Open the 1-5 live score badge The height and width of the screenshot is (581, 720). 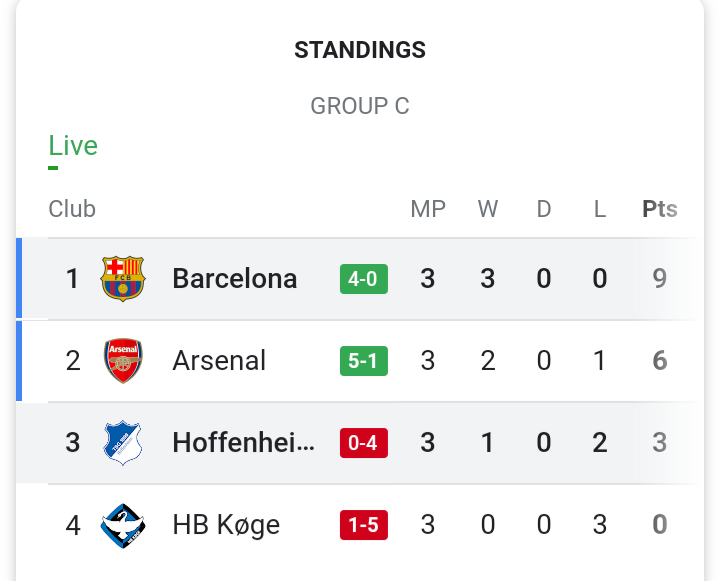[x=364, y=525]
